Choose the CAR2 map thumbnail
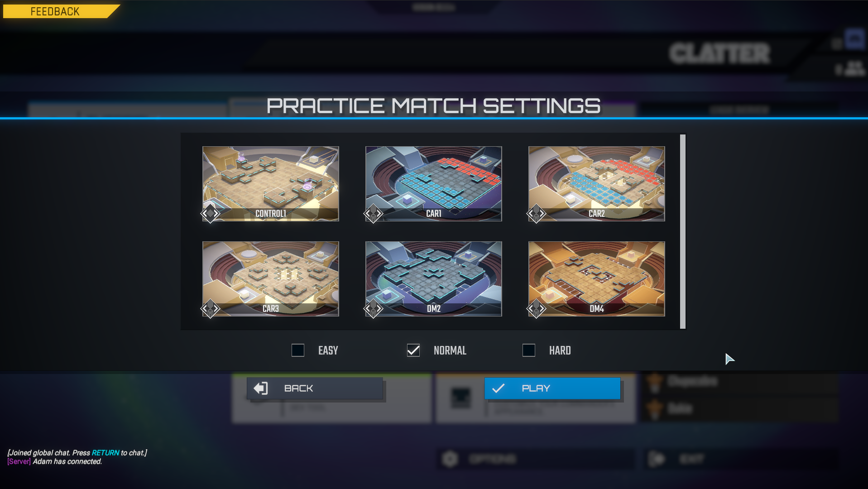Screen dimensions: 868x489 click(x=597, y=183)
